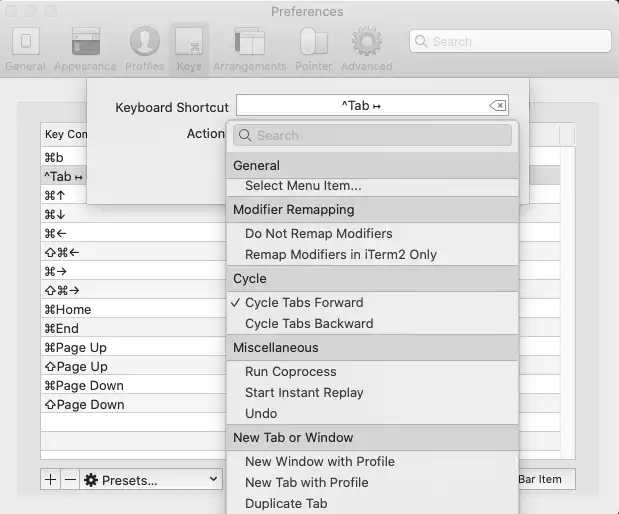The width and height of the screenshot is (619, 514).
Task: Choose New Tab with Profile
Action: 372,482
